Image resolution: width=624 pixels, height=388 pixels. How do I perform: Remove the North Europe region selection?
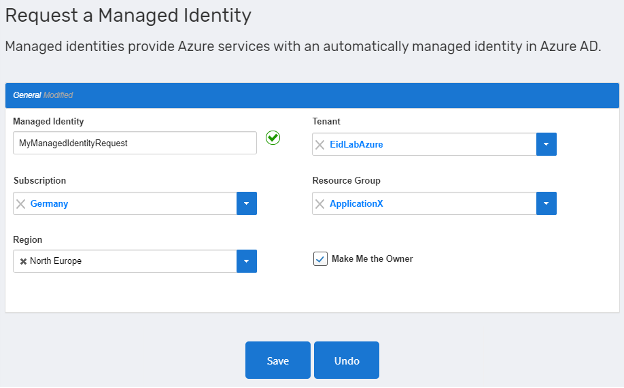pyautogui.click(x=23, y=261)
